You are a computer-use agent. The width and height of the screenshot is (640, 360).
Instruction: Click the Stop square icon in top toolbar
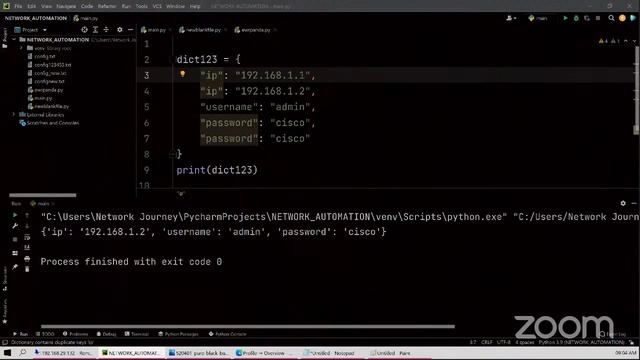598,18
